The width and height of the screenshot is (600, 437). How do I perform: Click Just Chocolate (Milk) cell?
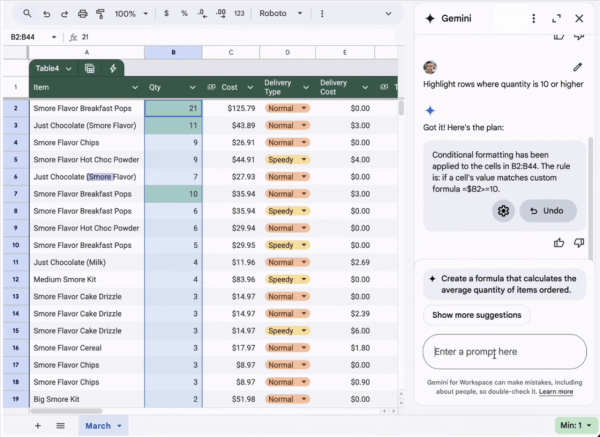click(x=87, y=262)
